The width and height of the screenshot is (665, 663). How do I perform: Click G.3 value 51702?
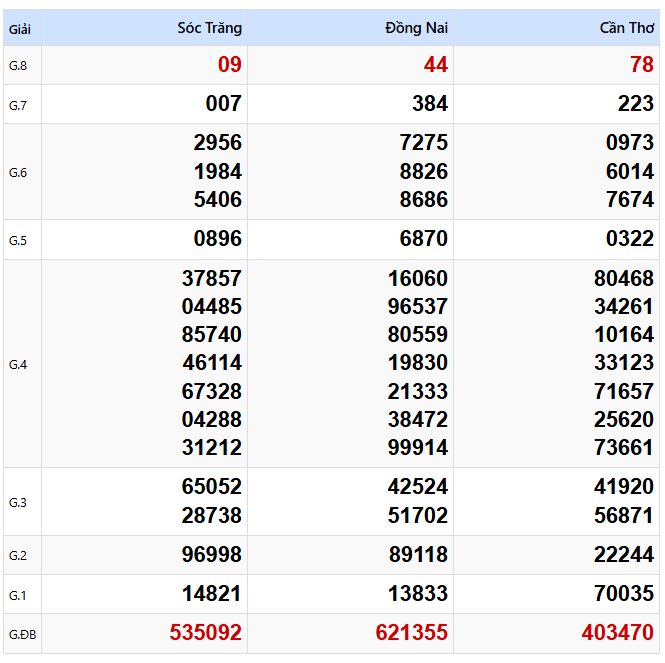click(x=418, y=516)
